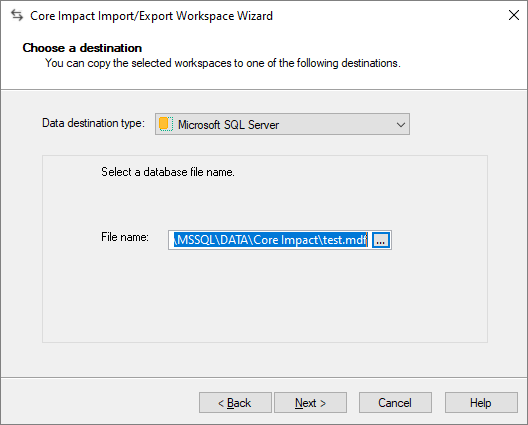Click the highlighted test.mdf path text
The image size is (528, 425).
(x=270, y=240)
